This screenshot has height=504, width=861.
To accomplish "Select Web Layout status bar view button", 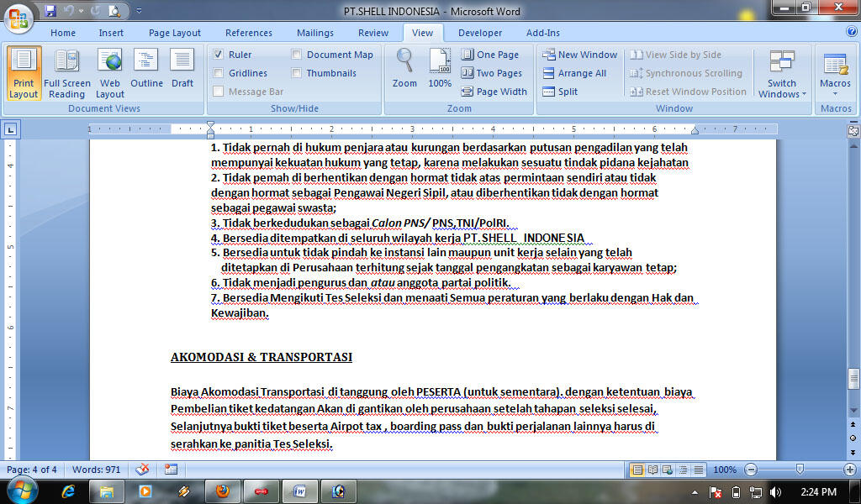I will [668, 470].
